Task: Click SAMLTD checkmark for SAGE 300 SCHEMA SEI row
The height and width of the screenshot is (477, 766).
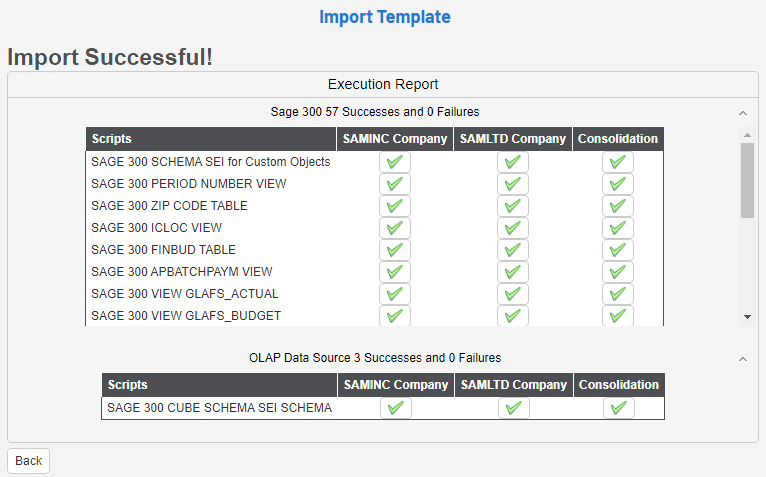Action: tap(513, 162)
